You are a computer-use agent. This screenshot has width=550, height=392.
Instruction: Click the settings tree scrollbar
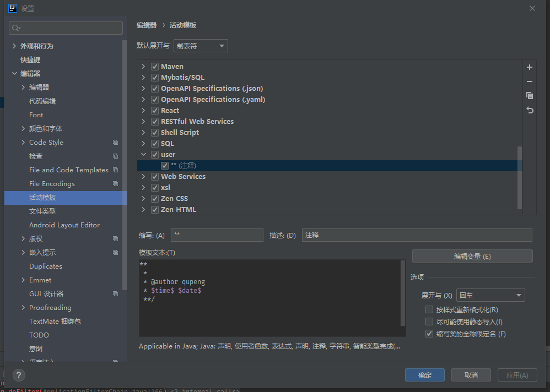[124, 165]
